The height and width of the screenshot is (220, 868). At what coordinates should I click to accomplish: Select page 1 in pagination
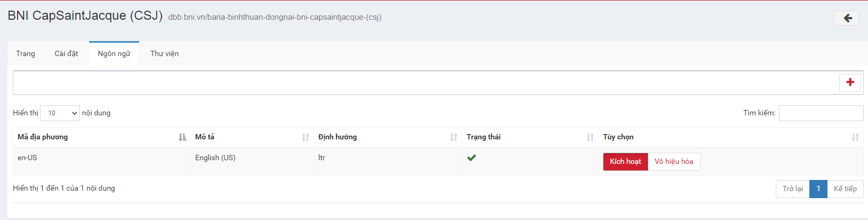[818, 189]
